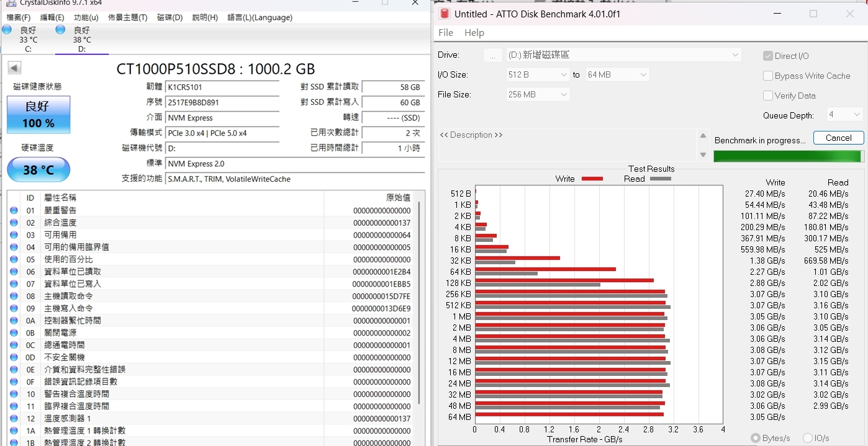Close the CrystalDiskInfo window
This screenshot has height=446, width=868.
[x=415, y=3]
